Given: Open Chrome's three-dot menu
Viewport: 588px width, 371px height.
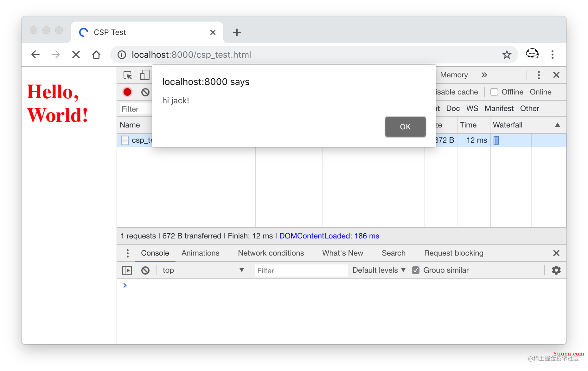Looking at the screenshot, I should coord(553,55).
